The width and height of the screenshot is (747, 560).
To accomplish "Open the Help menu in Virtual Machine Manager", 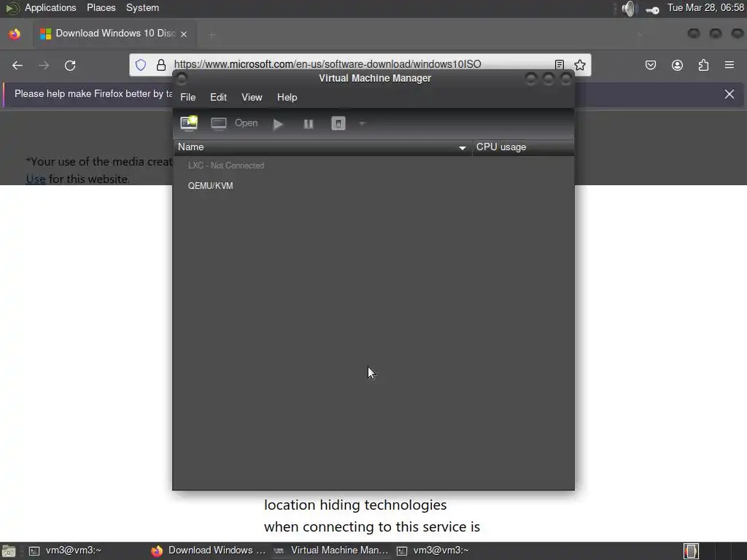I will (287, 97).
